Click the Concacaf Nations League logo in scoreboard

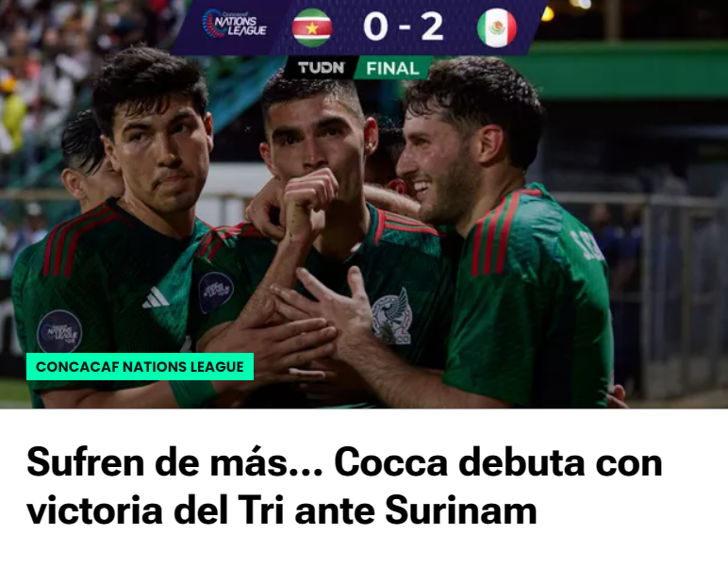[x=235, y=24]
